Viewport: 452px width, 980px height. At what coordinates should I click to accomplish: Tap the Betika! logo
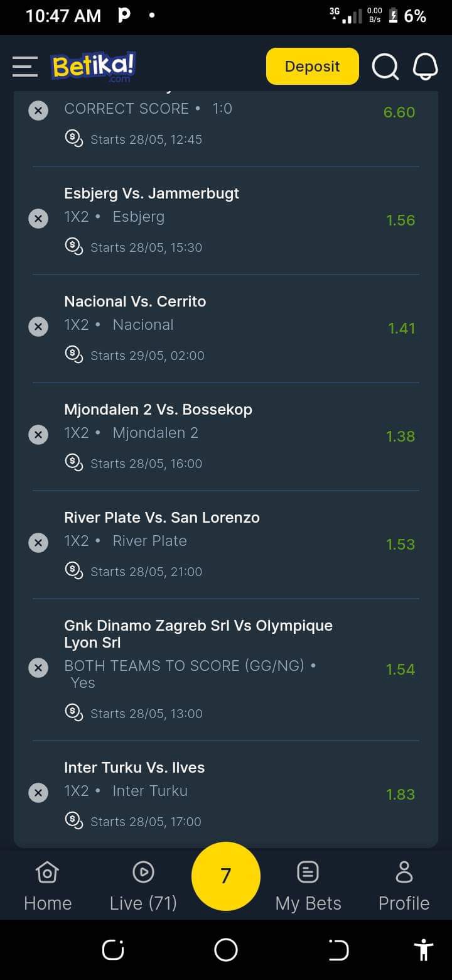[x=94, y=67]
